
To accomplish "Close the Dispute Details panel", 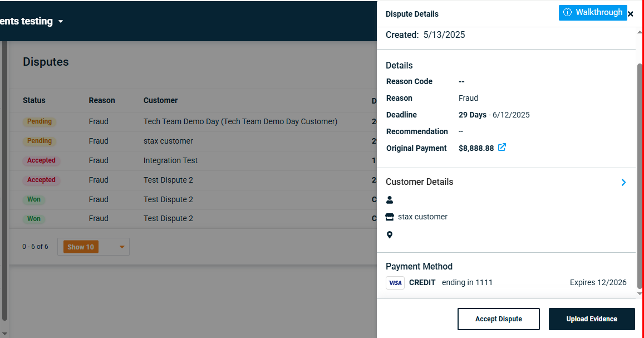I will (x=631, y=14).
